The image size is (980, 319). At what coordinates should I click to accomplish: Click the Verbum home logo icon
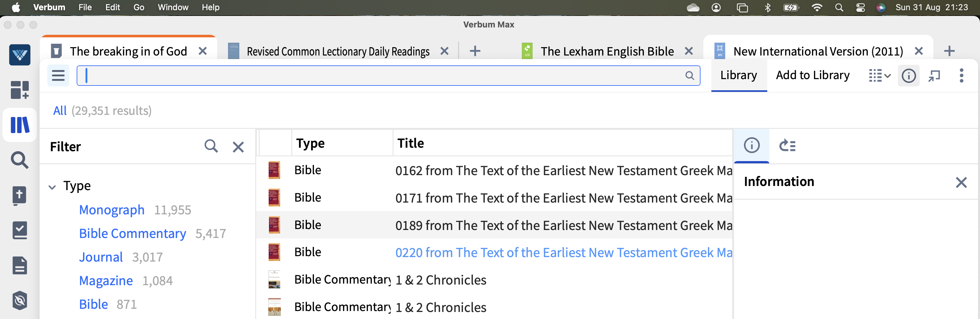pyautogui.click(x=20, y=55)
